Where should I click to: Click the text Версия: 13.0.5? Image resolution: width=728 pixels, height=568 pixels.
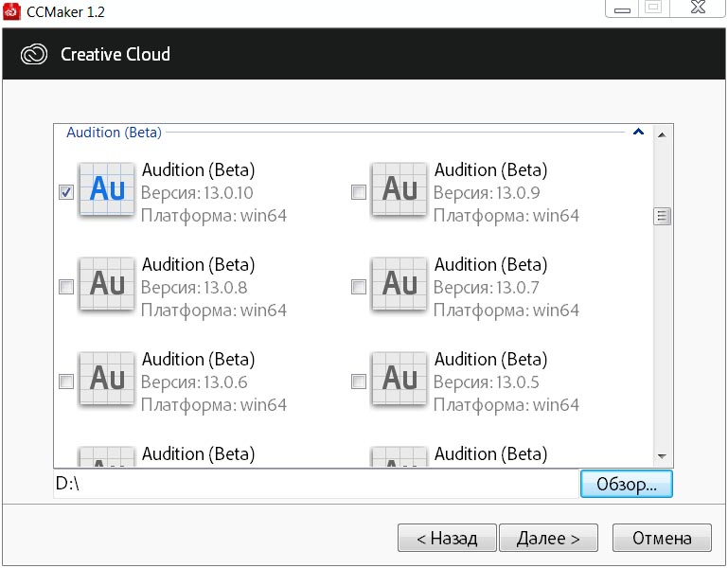coord(487,382)
